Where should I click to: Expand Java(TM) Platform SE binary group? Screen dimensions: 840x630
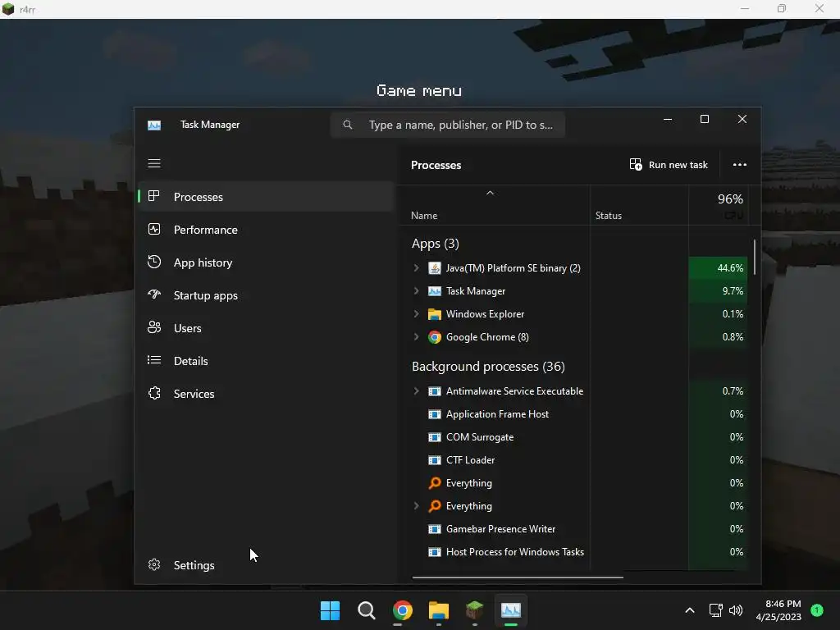tap(416, 268)
